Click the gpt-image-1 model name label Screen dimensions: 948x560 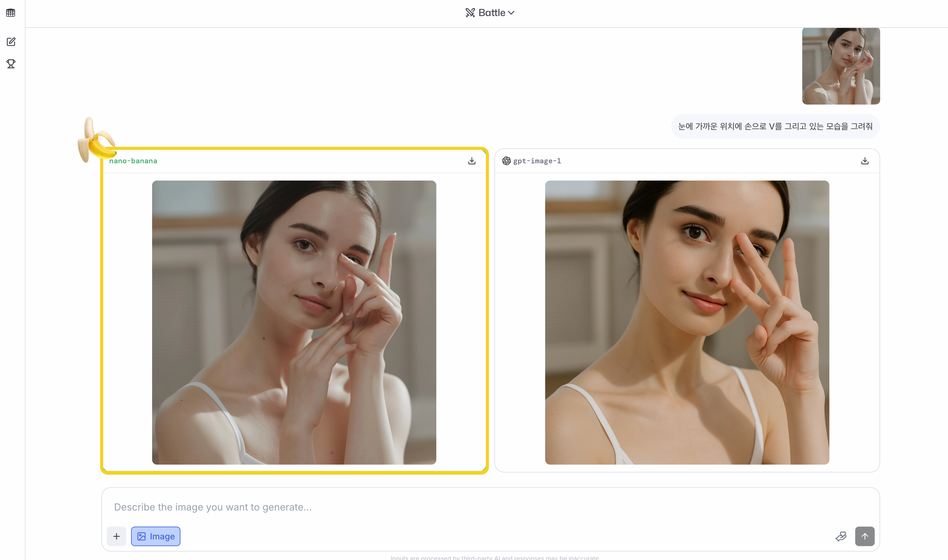[537, 161]
